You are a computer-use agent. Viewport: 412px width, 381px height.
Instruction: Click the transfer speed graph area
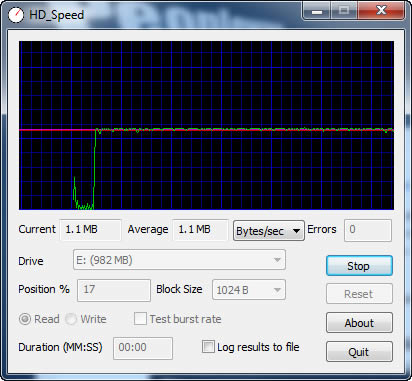point(206,125)
